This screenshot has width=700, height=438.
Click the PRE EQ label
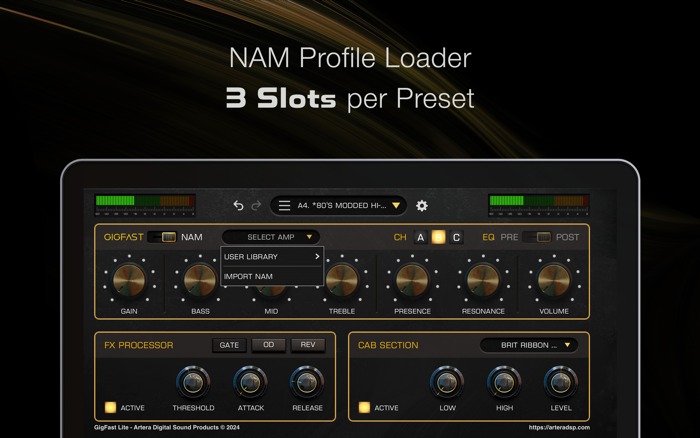pos(509,237)
